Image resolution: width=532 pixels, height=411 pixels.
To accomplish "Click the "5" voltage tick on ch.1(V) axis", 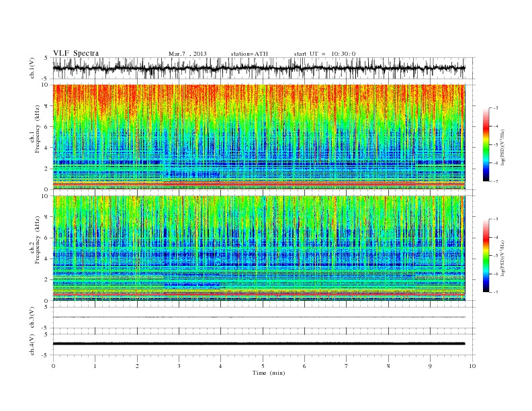I will [46, 58].
